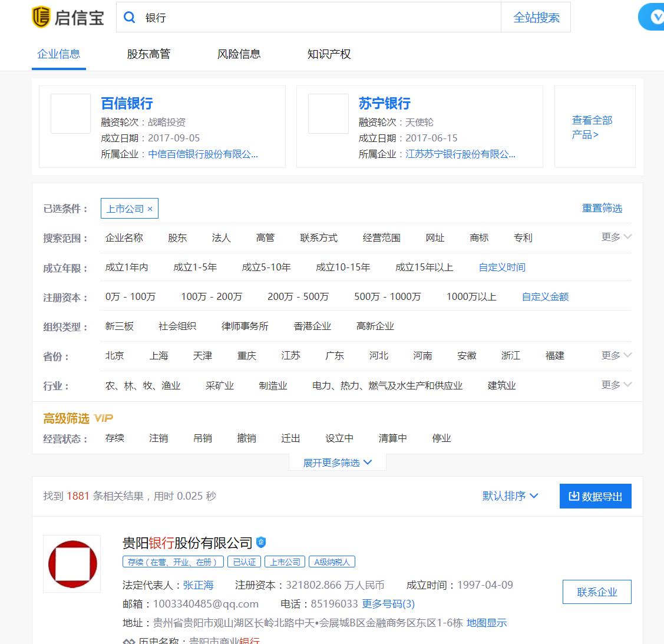The width and height of the screenshot is (664, 644).
Task: Click the blue verified badge beside 贵阳银行
Action: (x=261, y=542)
